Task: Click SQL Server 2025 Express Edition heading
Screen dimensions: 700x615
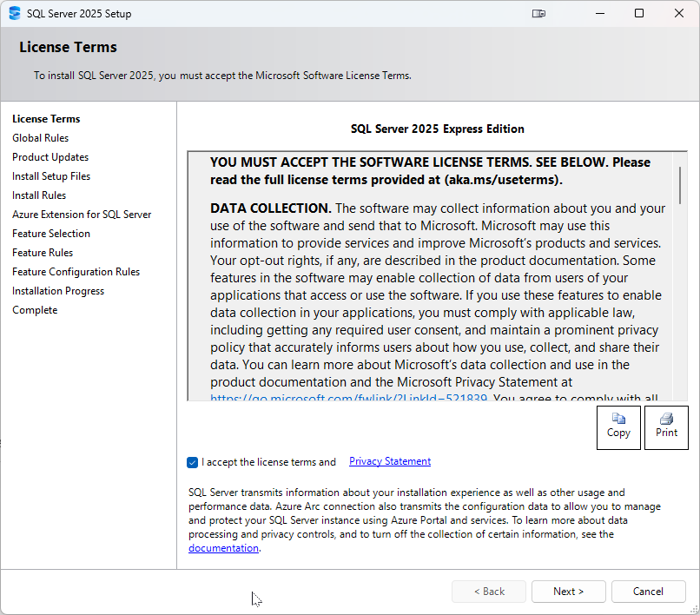Action: tap(438, 129)
